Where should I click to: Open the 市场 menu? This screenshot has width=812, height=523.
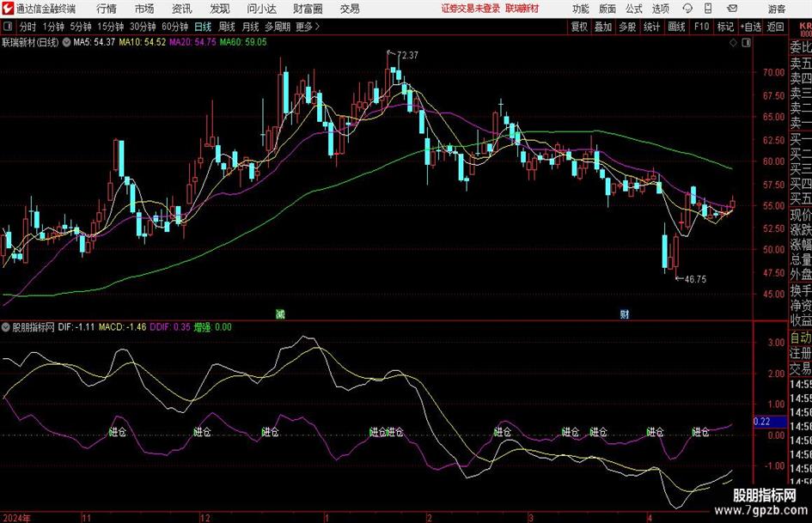pos(144,9)
